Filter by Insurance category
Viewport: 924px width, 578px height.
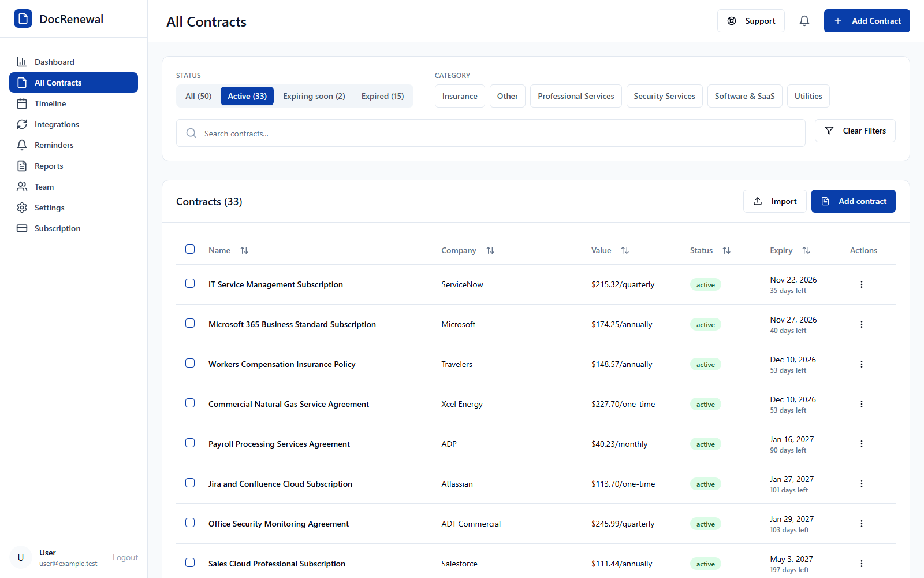460,96
